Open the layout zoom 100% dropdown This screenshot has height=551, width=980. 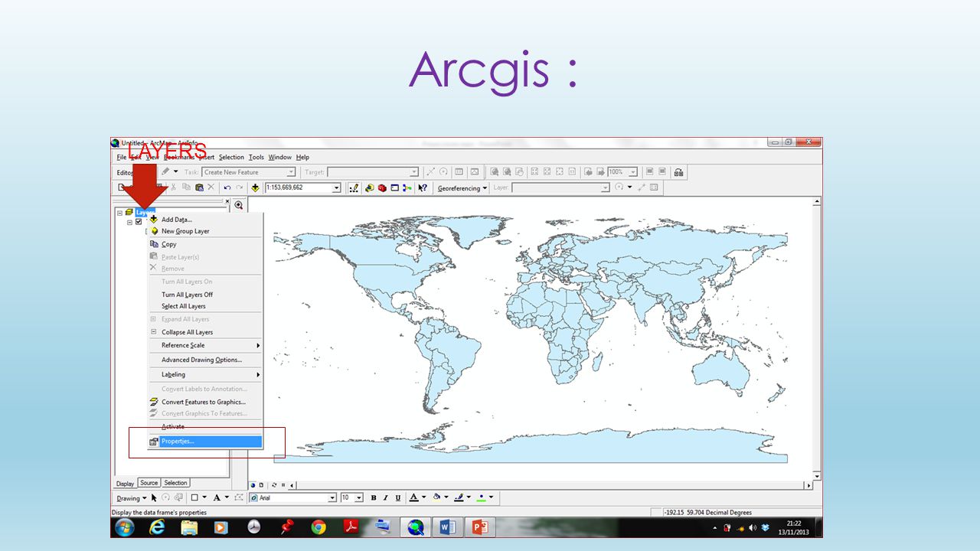coord(633,172)
